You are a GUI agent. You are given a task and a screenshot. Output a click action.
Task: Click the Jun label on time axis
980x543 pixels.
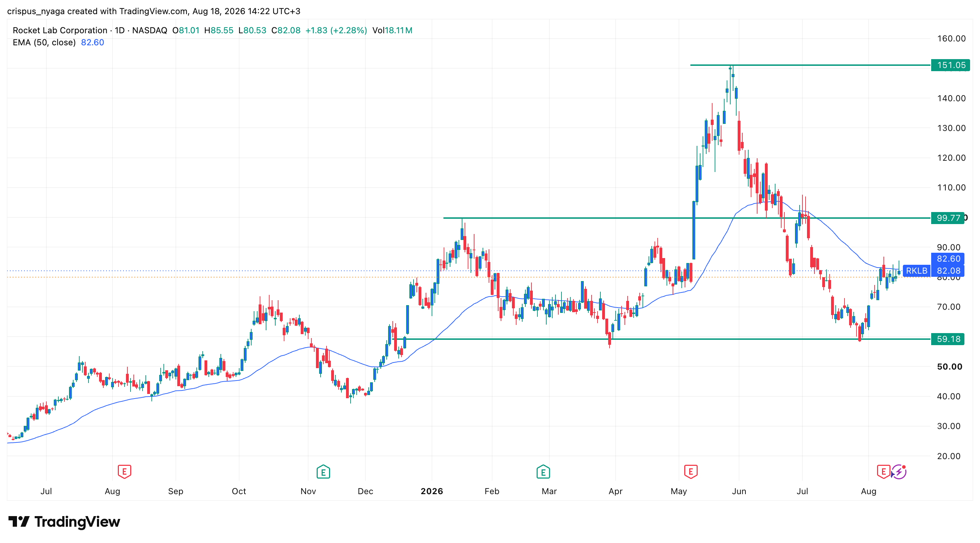click(x=739, y=491)
